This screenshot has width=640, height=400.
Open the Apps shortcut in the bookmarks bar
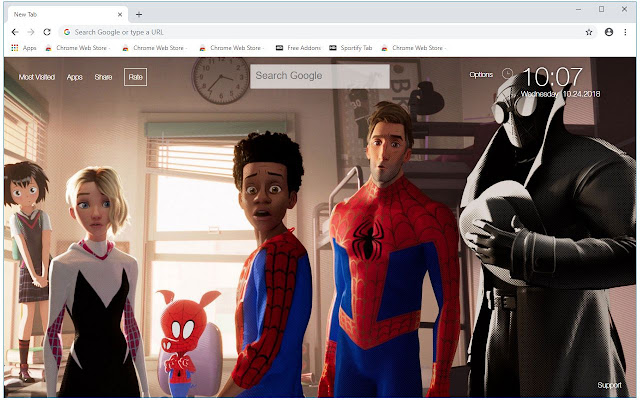[24, 48]
